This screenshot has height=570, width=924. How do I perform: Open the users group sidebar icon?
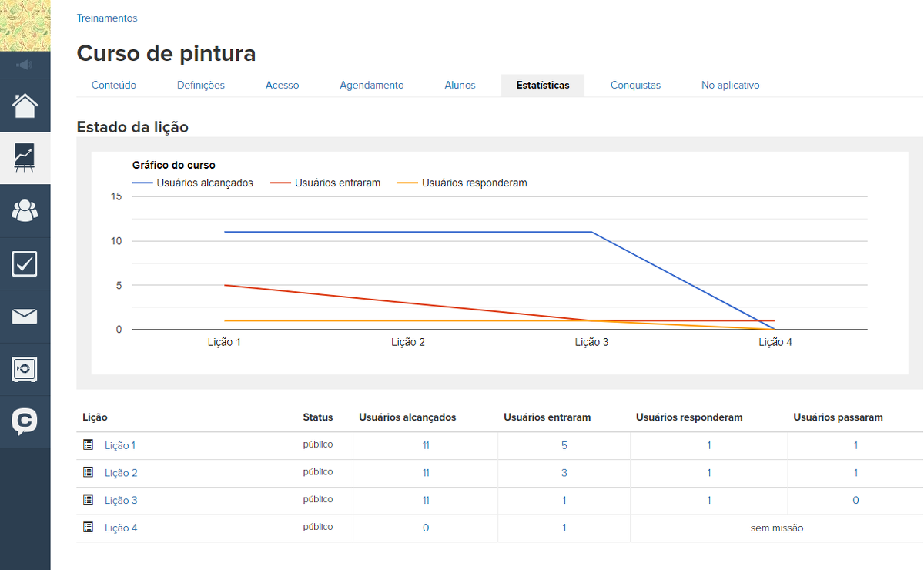pyautogui.click(x=25, y=210)
